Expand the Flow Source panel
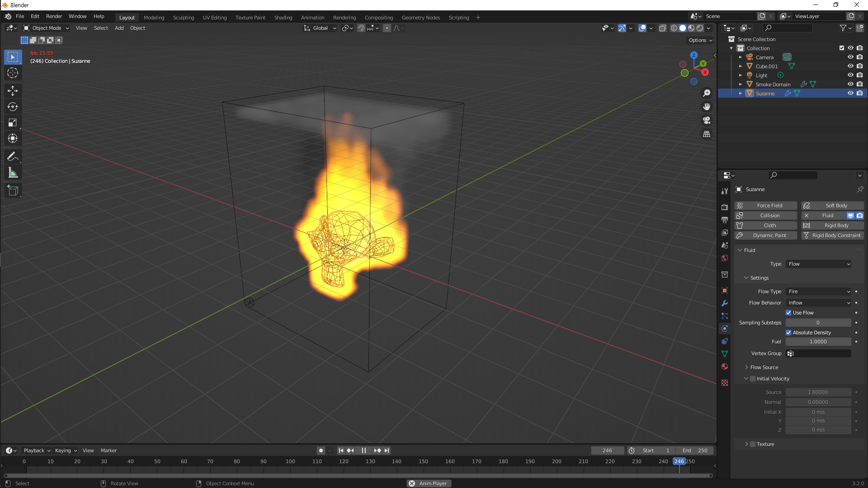Image resolution: width=868 pixels, height=488 pixels. [764, 367]
